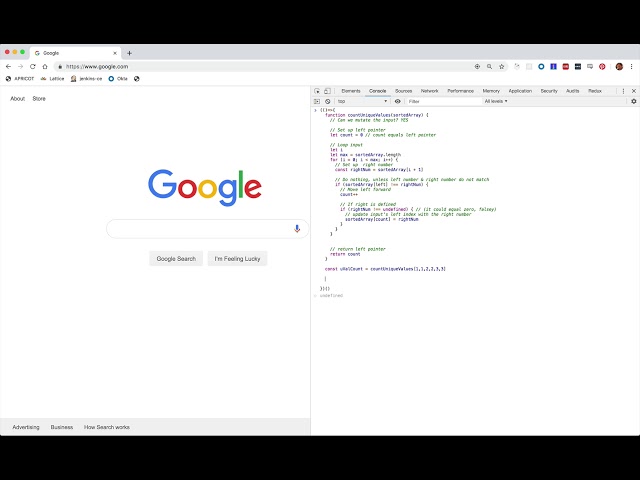640x480 pixels.
Task: Reload the Google page
Action: coord(33,67)
